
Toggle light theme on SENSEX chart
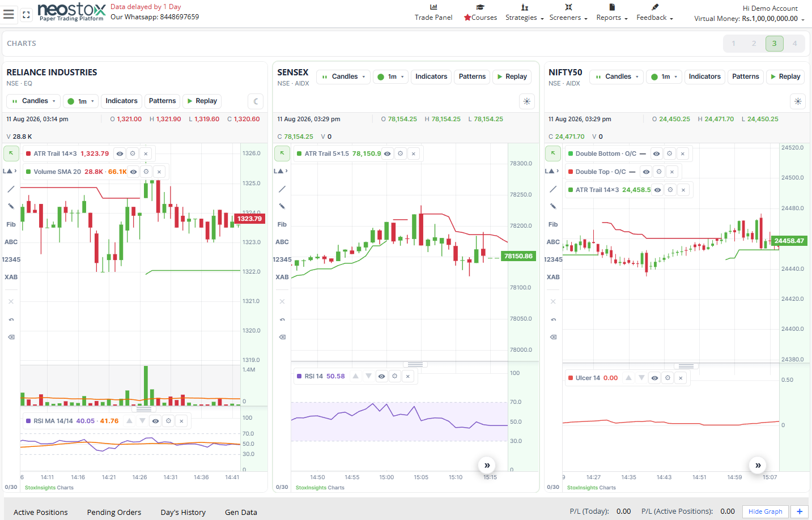pos(527,101)
